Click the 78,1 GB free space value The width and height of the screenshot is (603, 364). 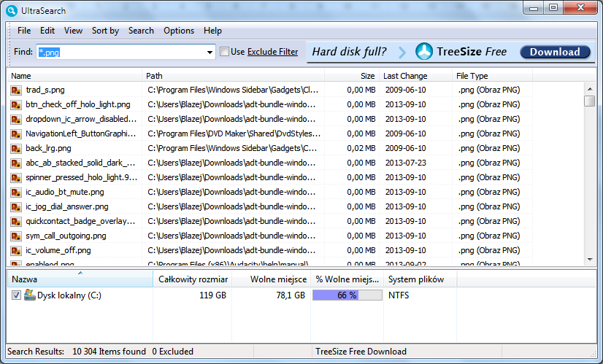click(x=291, y=295)
